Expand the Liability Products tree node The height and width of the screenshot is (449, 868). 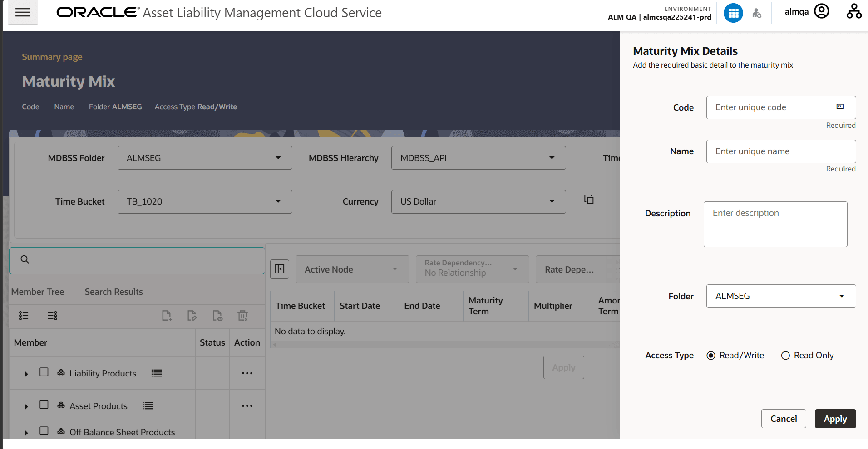26,374
